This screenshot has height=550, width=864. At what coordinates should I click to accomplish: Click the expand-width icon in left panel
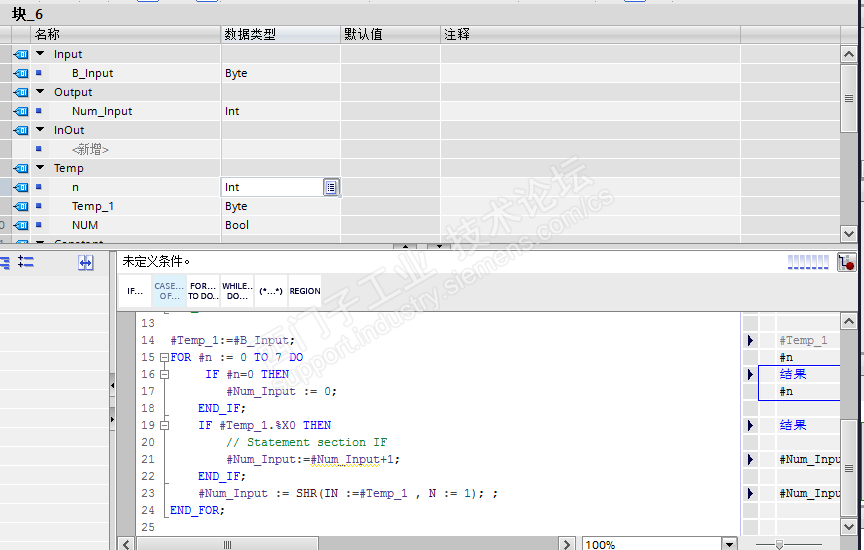85,263
